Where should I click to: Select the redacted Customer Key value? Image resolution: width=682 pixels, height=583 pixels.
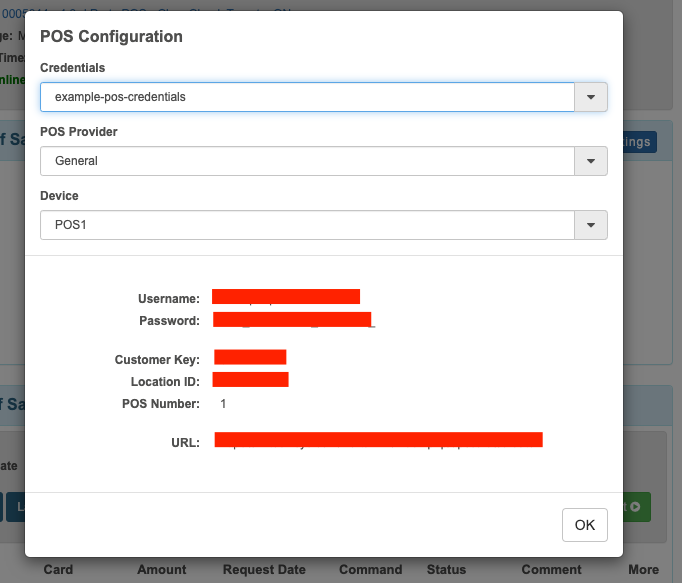(x=250, y=357)
